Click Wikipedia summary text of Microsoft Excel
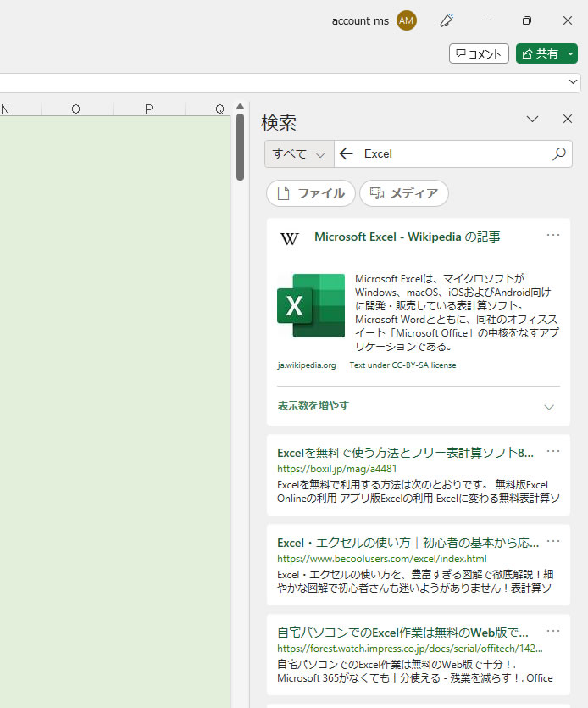Viewport: 588px width, 708px height. 458,313
